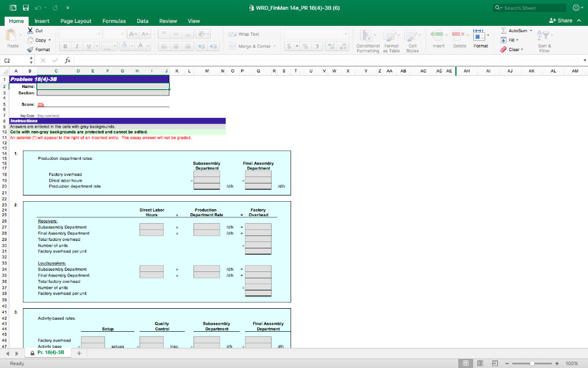Click the percent style icon

305,46
